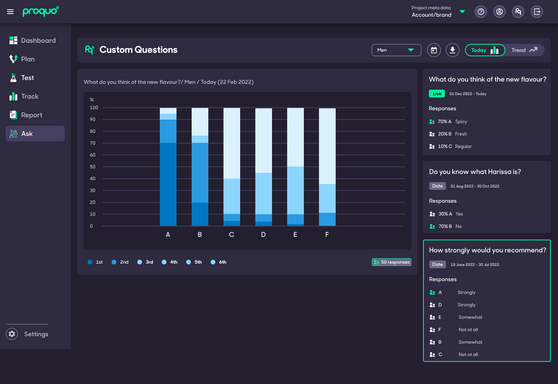The image size is (558, 384).
Task: Download the chart data
Action: coord(452,50)
